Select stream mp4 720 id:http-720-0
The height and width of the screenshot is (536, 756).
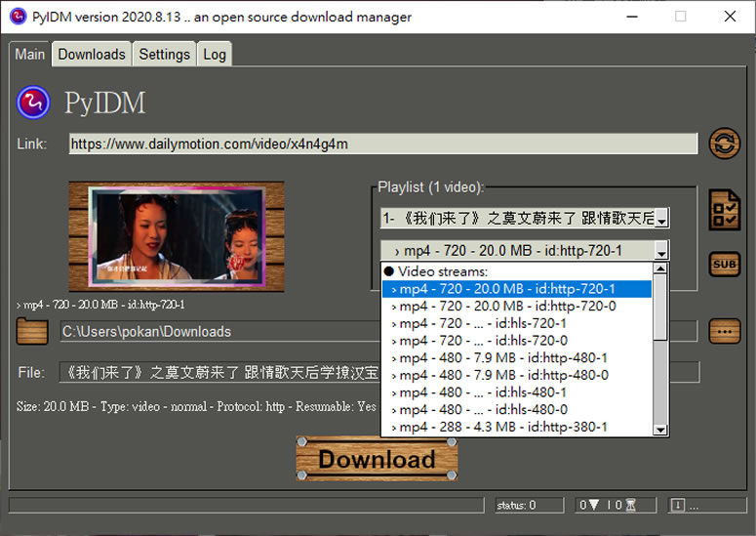[517, 307]
